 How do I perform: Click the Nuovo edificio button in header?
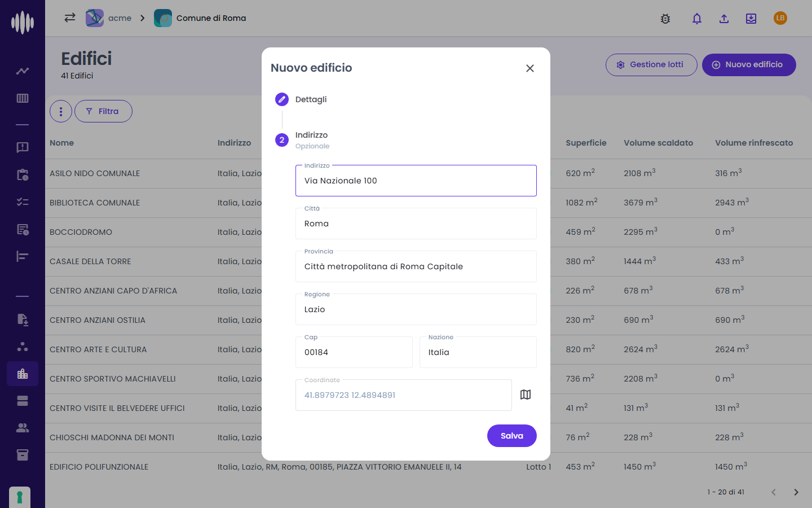749,65
